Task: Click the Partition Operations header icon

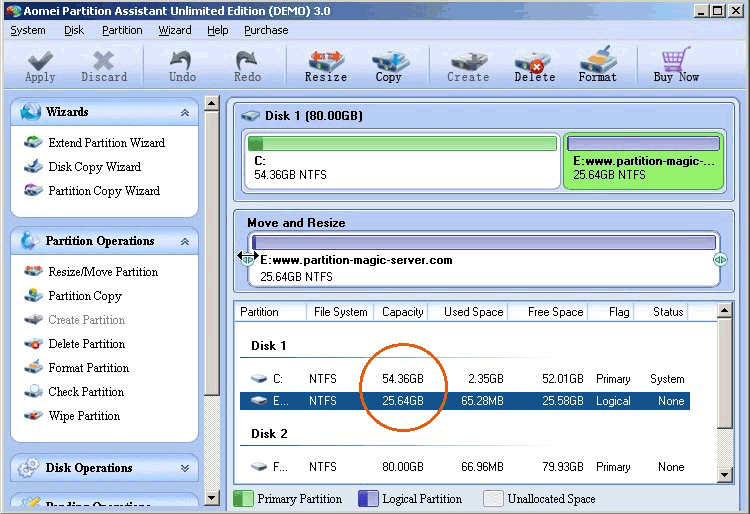Action: coord(30,241)
